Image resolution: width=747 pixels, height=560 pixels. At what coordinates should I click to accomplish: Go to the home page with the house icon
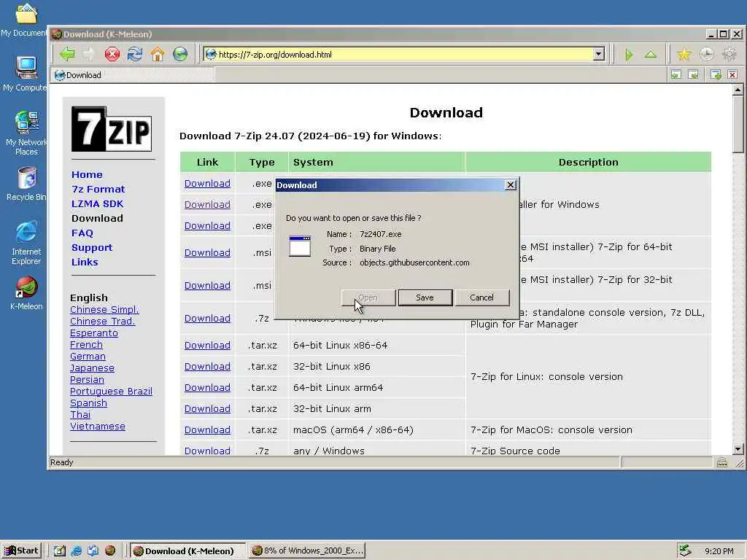pos(158,54)
